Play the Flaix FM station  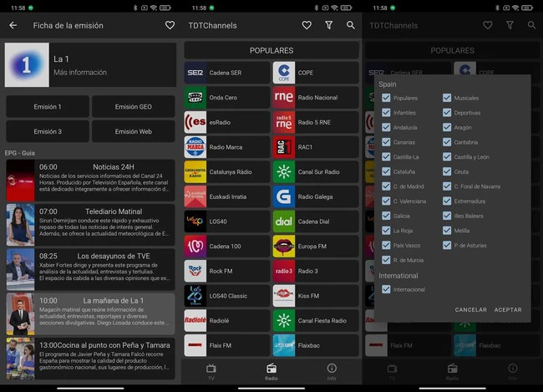[227, 345]
